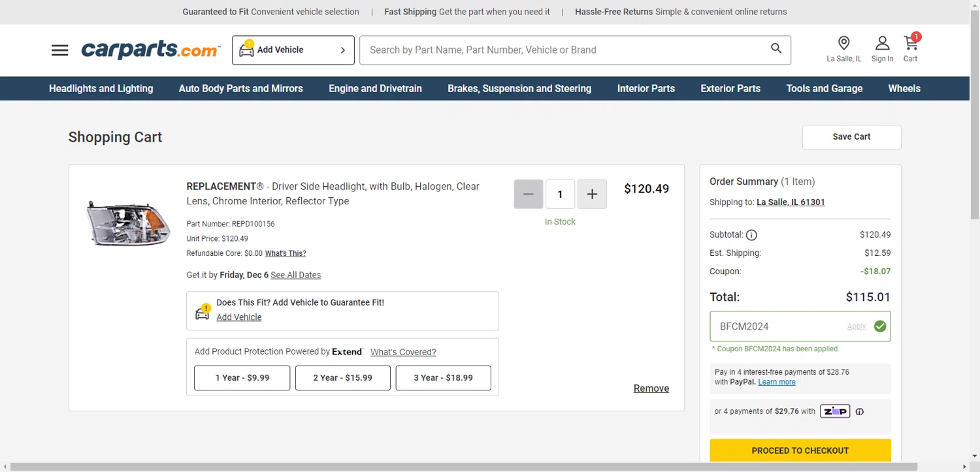Open the La Salle, IL 61301 shipping selector
Screen dimensions: 980x472
click(x=791, y=202)
